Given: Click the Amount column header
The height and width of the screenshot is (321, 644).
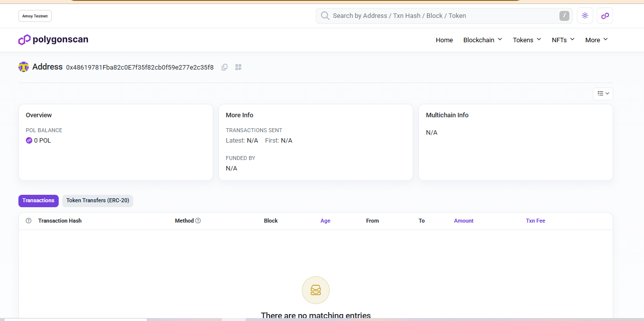Looking at the screenshot, I should 463,221.
